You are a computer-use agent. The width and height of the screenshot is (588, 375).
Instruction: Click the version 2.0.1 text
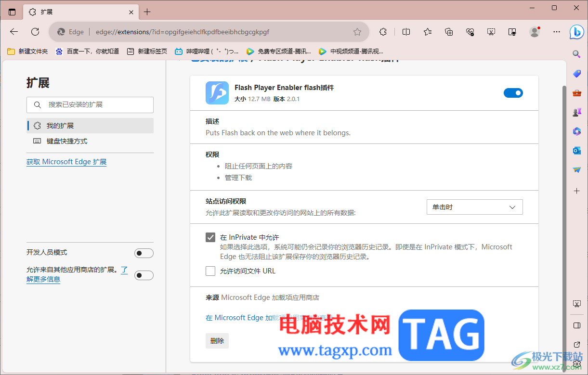tap(293, 99)
